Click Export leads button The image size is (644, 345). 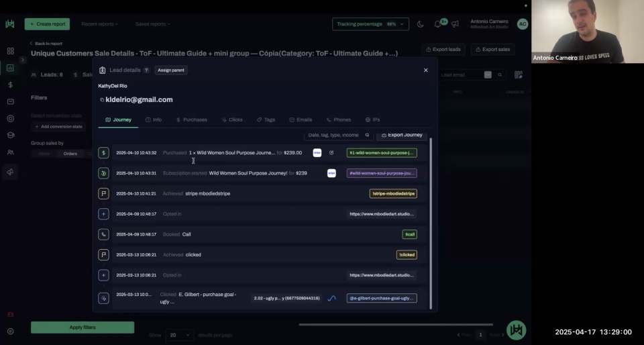[443, 49]
